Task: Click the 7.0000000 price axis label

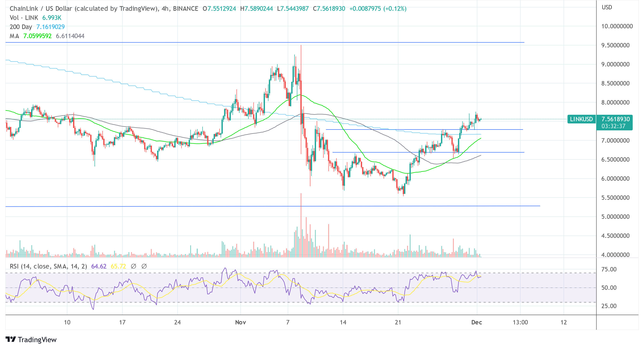Action: (x=615, y=141)
